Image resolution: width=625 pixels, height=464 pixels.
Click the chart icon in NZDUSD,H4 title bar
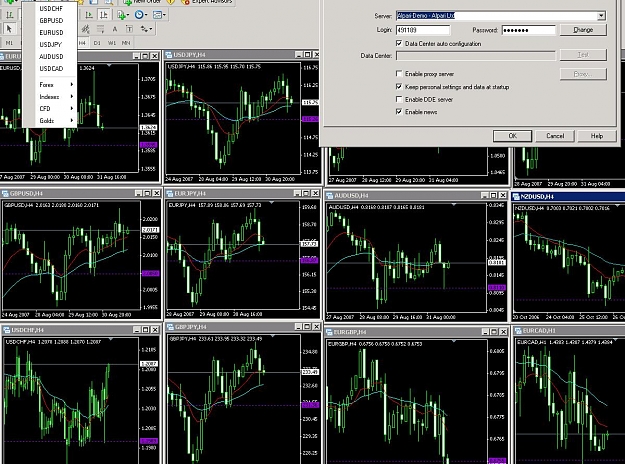click(x=516, y=197)
